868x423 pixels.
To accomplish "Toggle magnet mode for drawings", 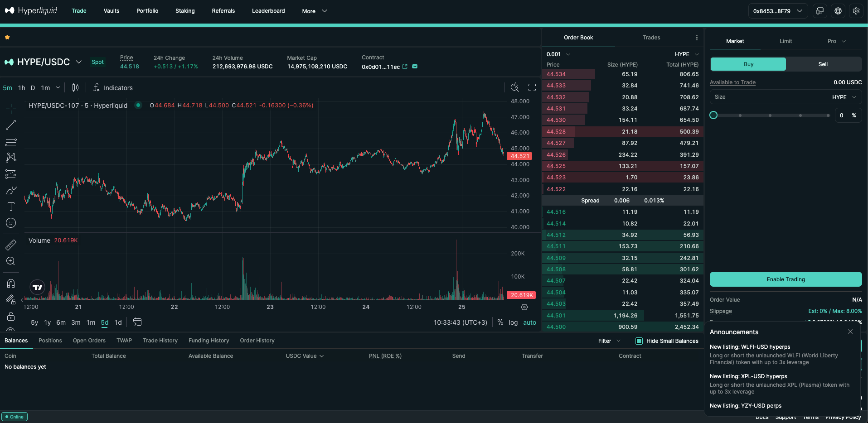I will click(11, 284).
